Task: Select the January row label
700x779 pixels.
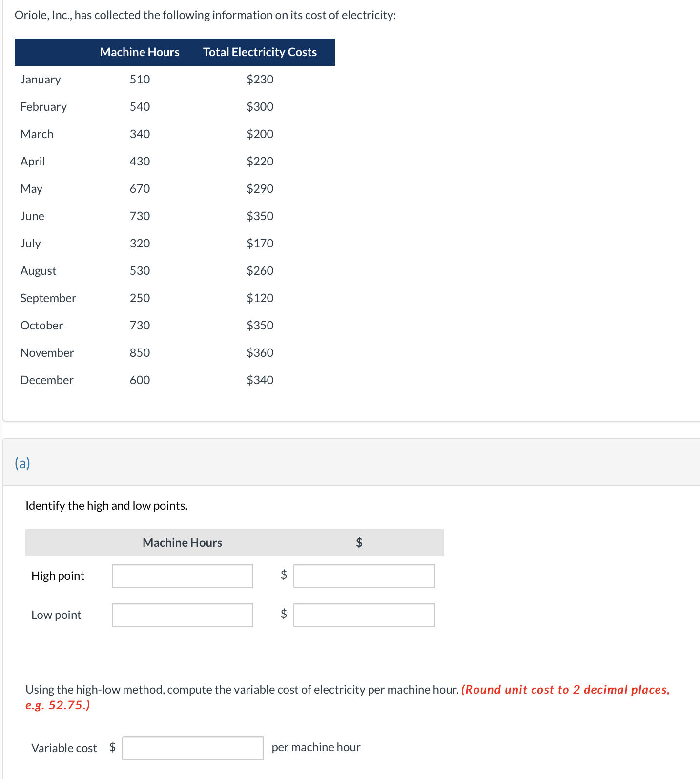Action: (x=41, y=79)
